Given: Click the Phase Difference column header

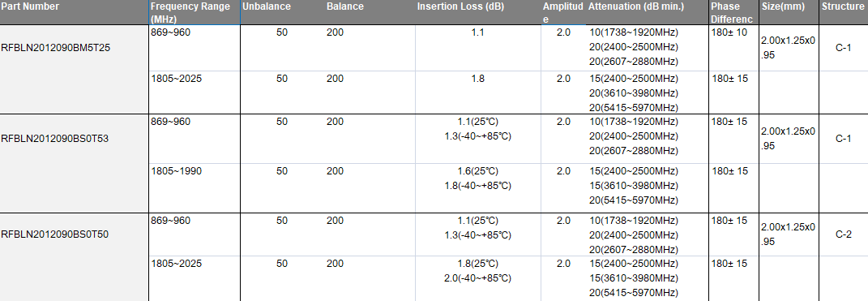Looking at the screenshot, I should 733,12.
